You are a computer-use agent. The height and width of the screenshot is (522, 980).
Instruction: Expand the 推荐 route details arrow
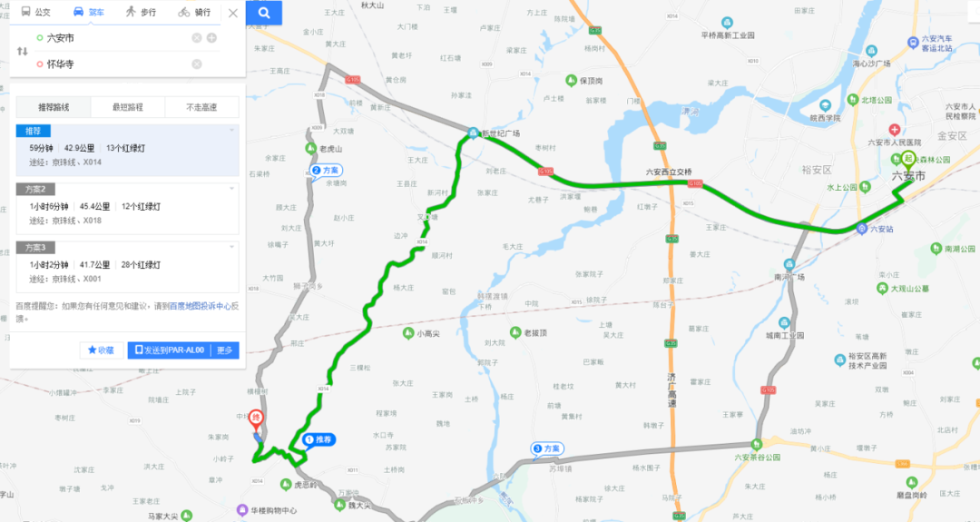pyautogui.click(x=232, y=130)
